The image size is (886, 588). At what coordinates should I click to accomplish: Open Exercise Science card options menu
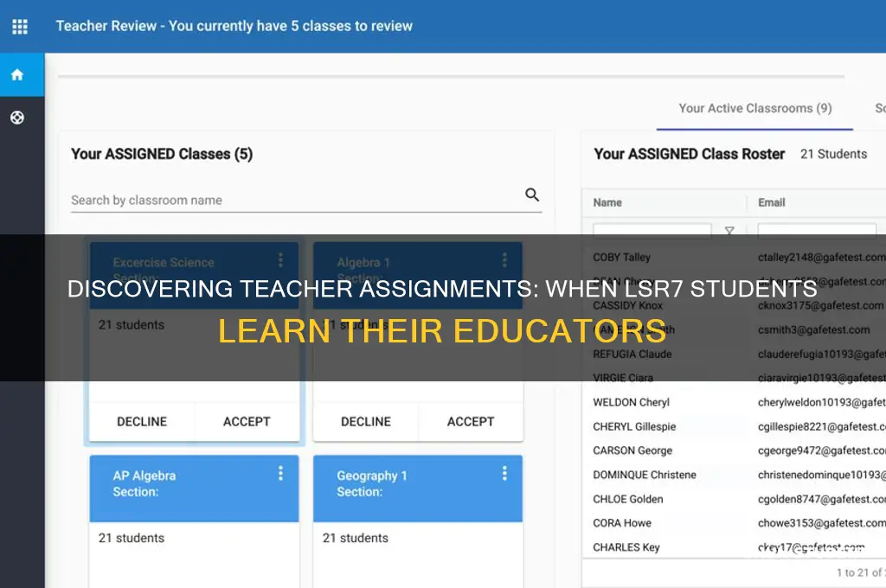point(280,260)
